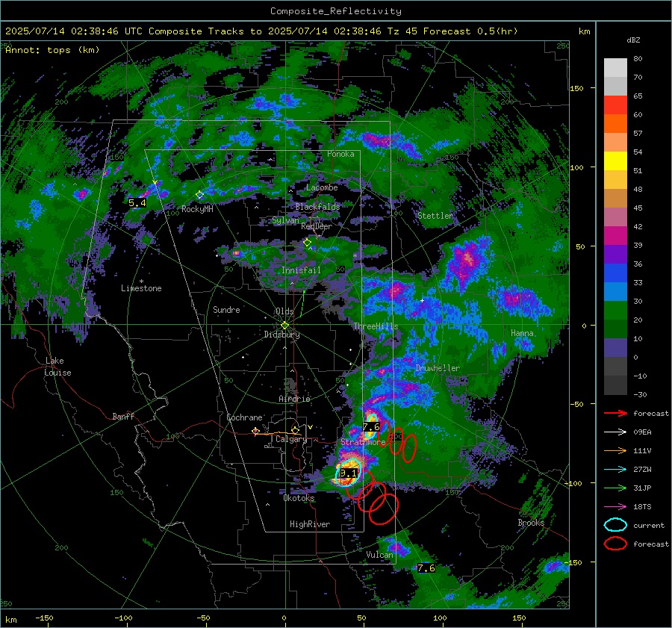This screenshot has width=672, height=628.
Task: Click the 7.6 storm label near Strathmore
Action: pos(371,427)
